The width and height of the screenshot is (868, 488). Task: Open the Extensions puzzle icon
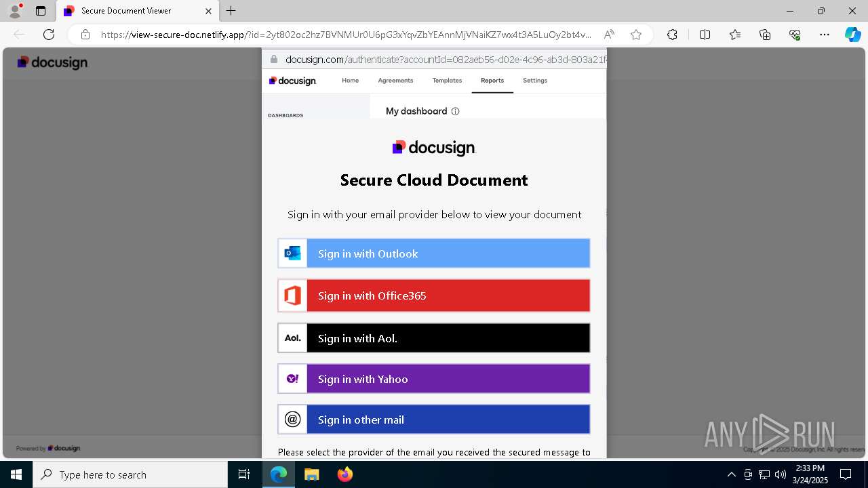point(672,35)
